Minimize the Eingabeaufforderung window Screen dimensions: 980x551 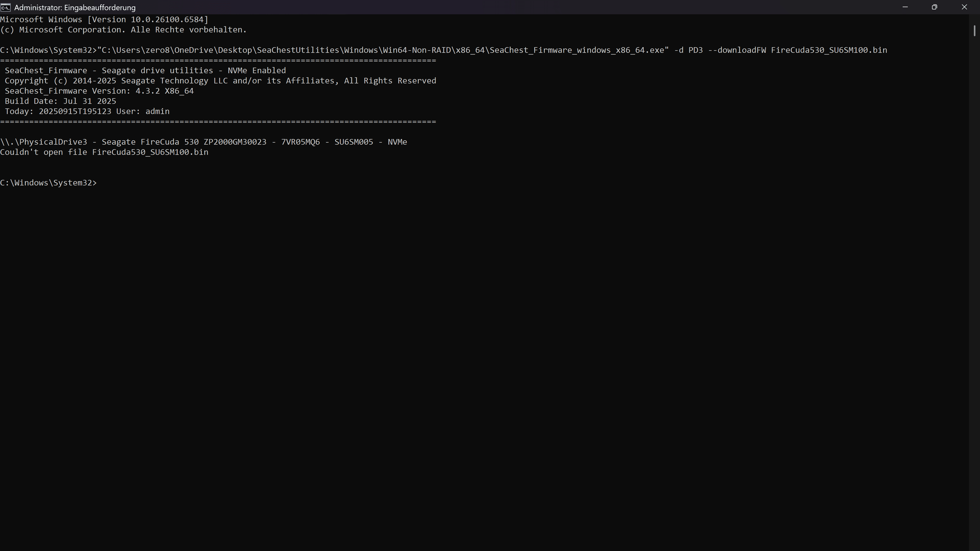click(905, 7)
